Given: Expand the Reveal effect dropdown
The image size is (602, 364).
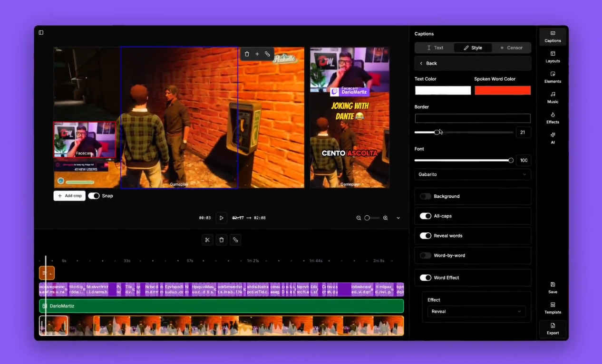Looking at the screenshot, I should pos(476,312).
